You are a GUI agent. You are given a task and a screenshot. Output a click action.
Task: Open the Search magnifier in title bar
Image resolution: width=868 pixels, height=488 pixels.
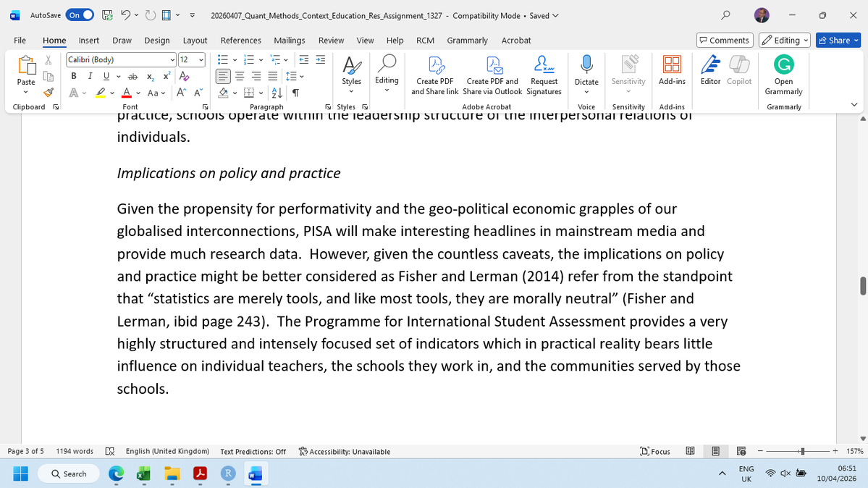click(x=725, y=15)
